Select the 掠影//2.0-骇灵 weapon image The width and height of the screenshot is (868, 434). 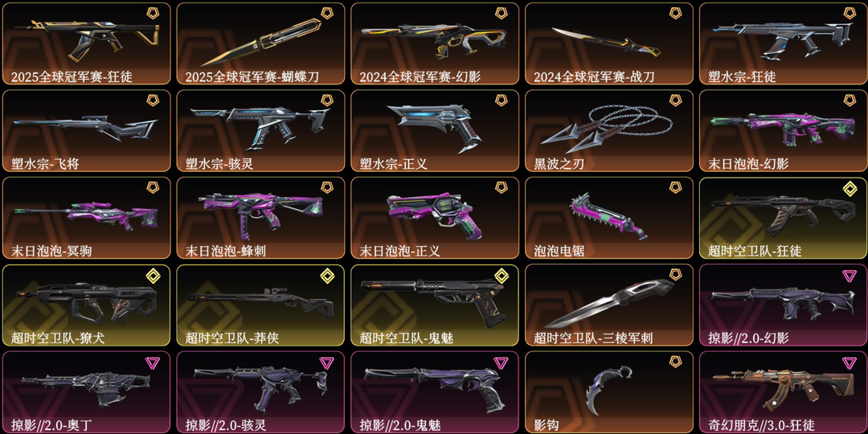(x=261, y=382)
